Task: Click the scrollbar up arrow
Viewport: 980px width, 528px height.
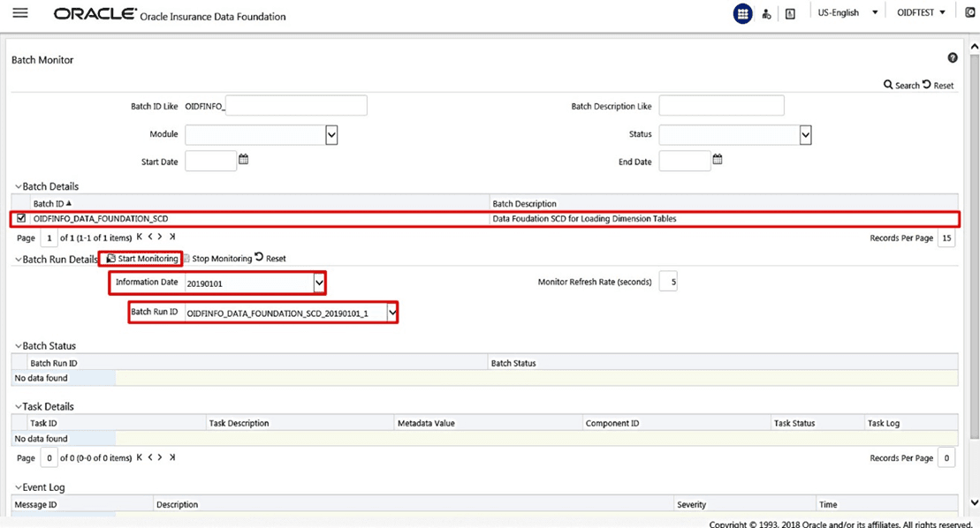Action: (x=975, y=47)
